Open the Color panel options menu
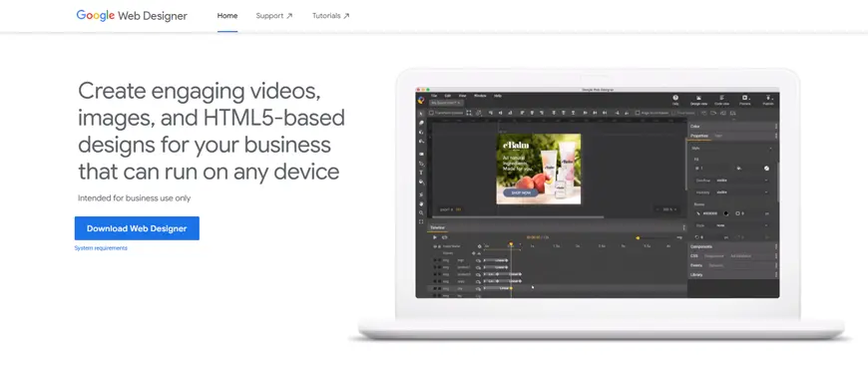This screenshot has width=868, height=368. [x=775, y=127]
